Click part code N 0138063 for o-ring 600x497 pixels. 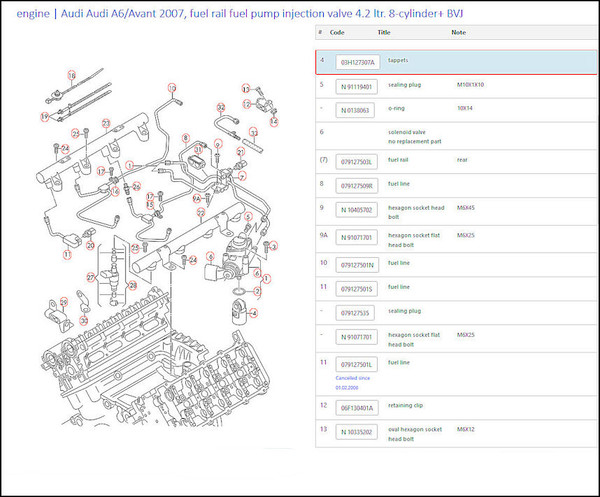pos(357,109)
